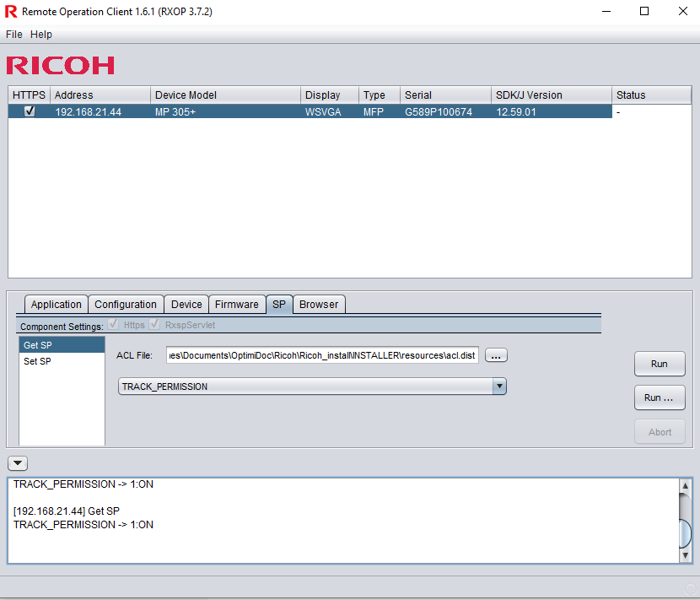Maximize the Remote Operation Client window
Image resolution: width=700 pixels, height=600 pixels.
click(644, 12)
